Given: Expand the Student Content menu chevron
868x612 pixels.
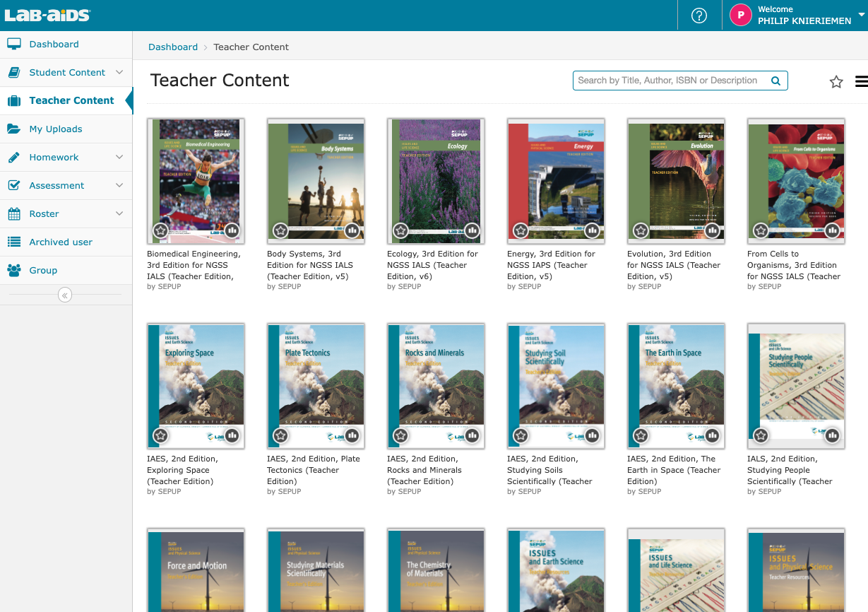Looking at the screenshot, I should (x=119, y=72).
